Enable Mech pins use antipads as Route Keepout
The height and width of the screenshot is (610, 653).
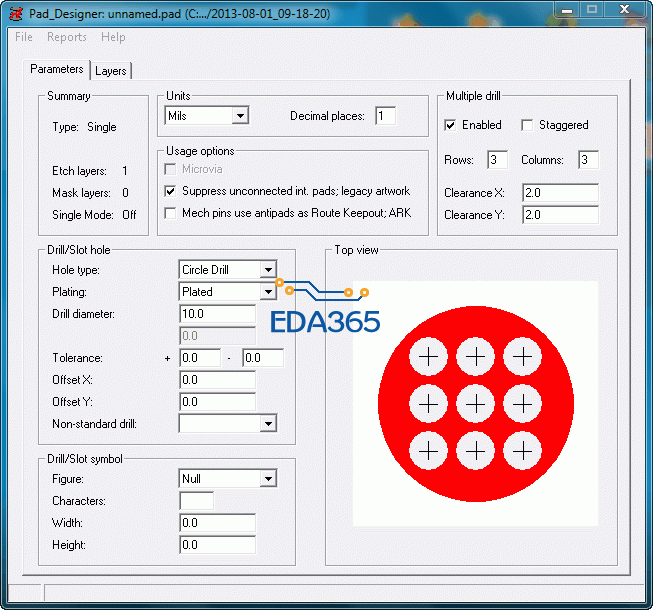click(x=170, y=213)
